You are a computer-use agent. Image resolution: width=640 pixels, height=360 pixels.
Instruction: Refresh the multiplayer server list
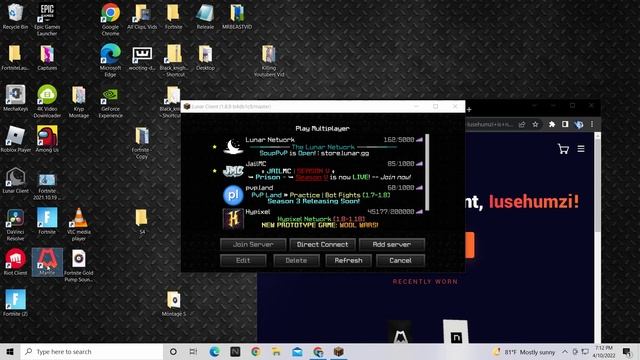point(349,260)
